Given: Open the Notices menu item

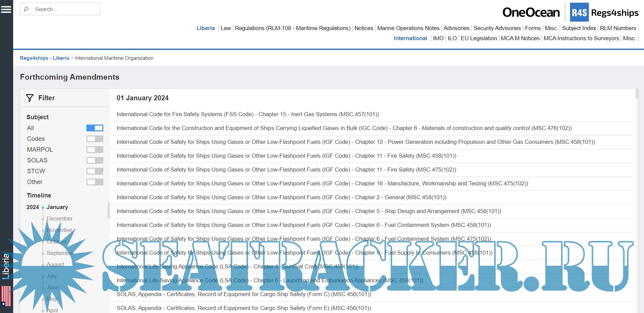Looking at the screenshot, I should [364, 28].
